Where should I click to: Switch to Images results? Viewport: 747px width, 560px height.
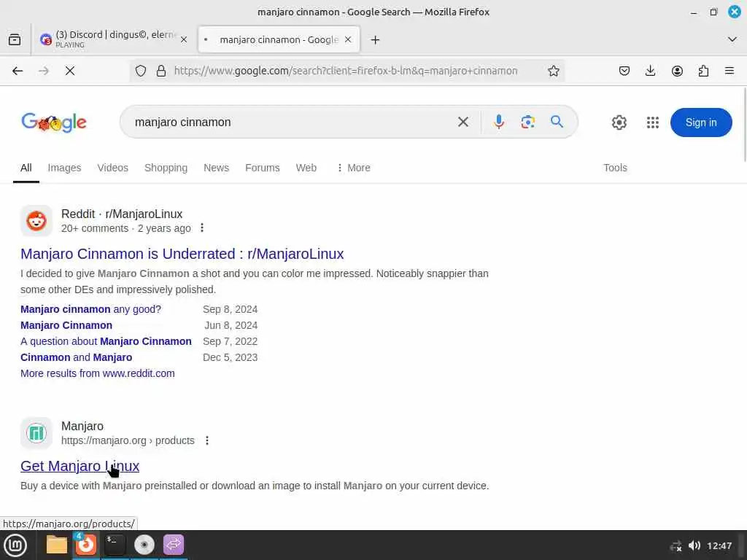pos(64,168)
